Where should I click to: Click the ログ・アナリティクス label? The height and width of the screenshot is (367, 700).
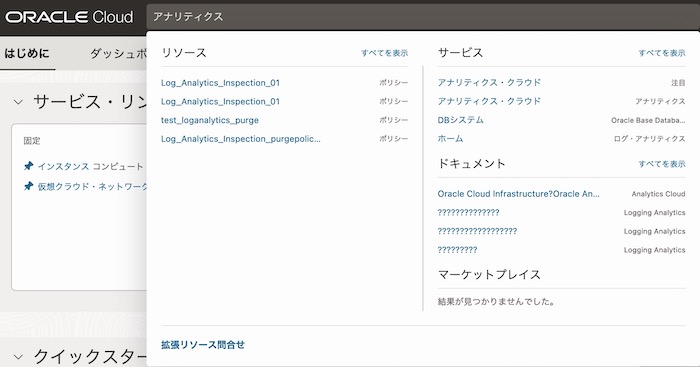click(650, 139)
